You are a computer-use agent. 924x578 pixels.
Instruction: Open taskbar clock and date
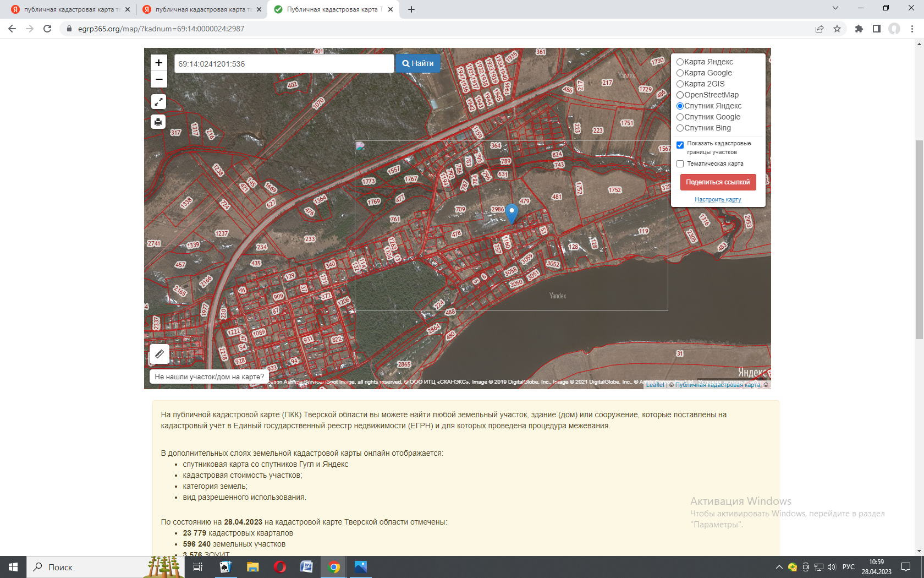[x=876, y=567]
